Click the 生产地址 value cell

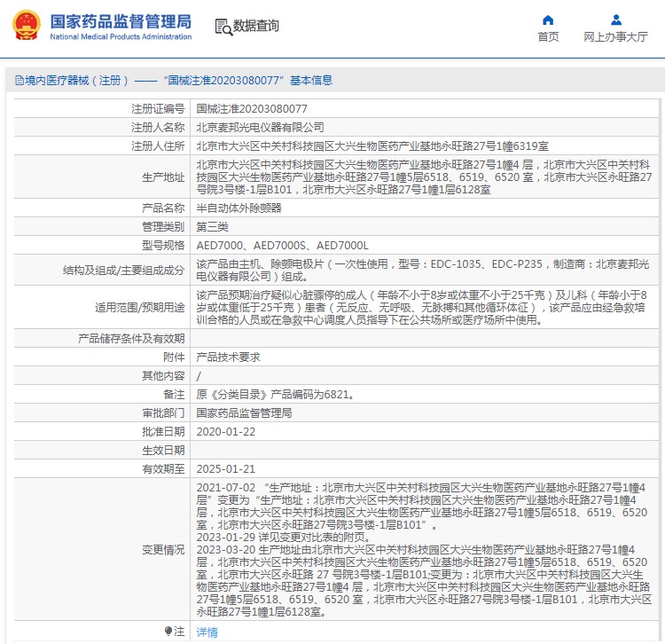click(x=424, y=177)
